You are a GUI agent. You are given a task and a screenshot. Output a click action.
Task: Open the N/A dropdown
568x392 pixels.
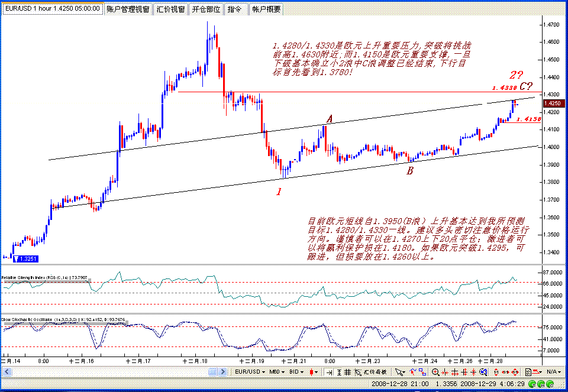[554, 372]
